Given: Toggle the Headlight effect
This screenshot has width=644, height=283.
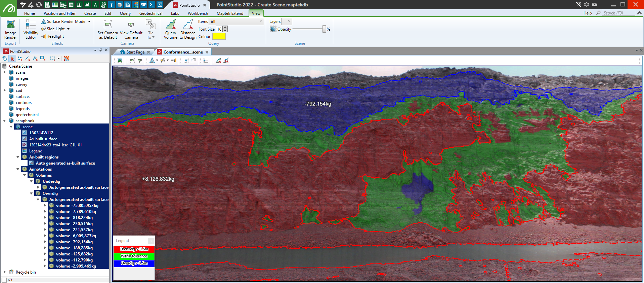Looking at the screenshot, I should (x=52, y=36).
